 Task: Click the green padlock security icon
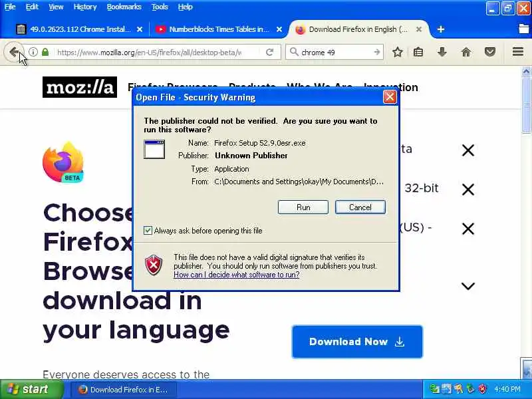45,52
